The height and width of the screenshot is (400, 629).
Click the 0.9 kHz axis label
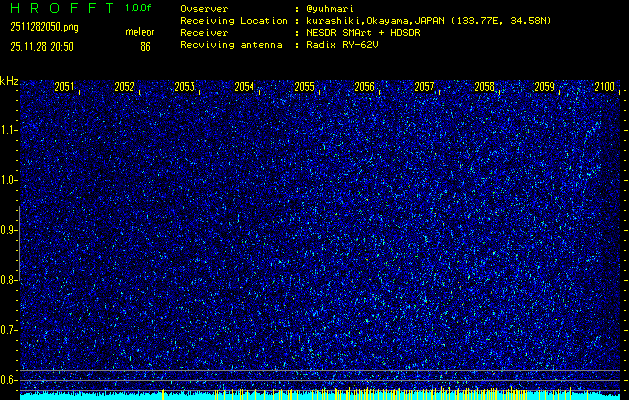point(7,230)
